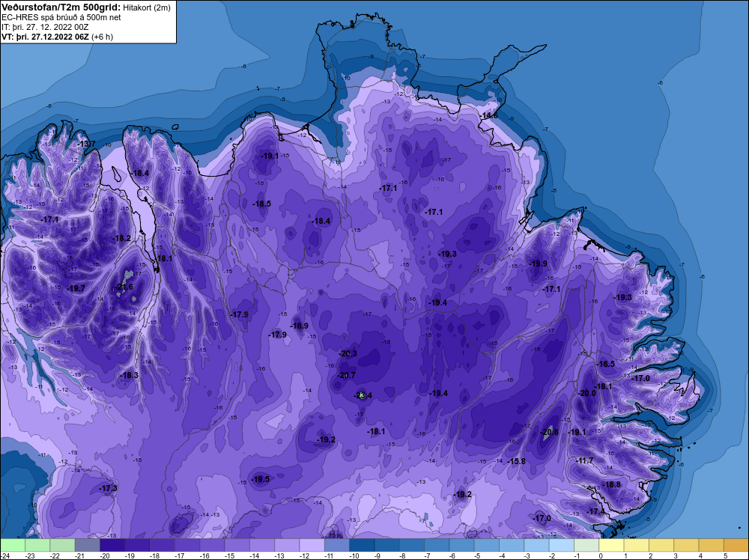Image resolution: width=749 pixels, height=560 pixels.
Task: Click the "-15" number in the color scale
Action: [230, 556]
